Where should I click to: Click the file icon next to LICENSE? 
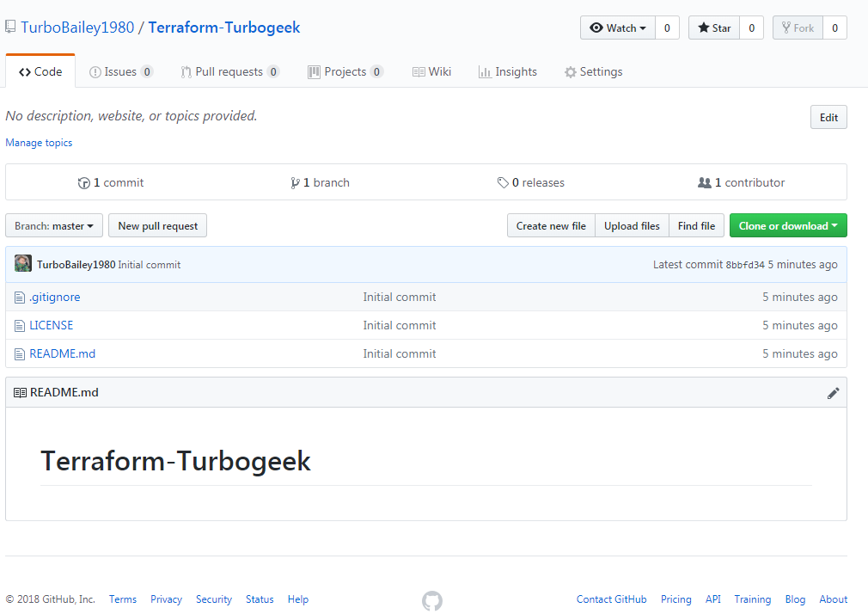click(x=20, y=326)
